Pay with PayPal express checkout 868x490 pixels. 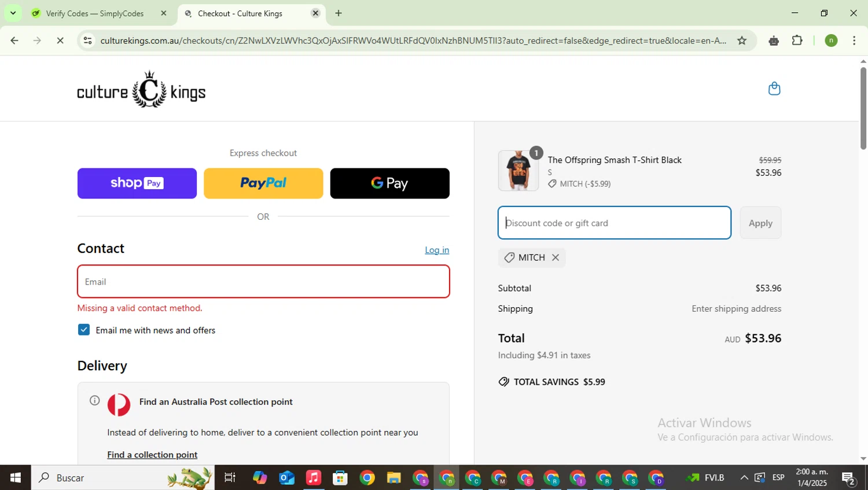tap(263, 183)
